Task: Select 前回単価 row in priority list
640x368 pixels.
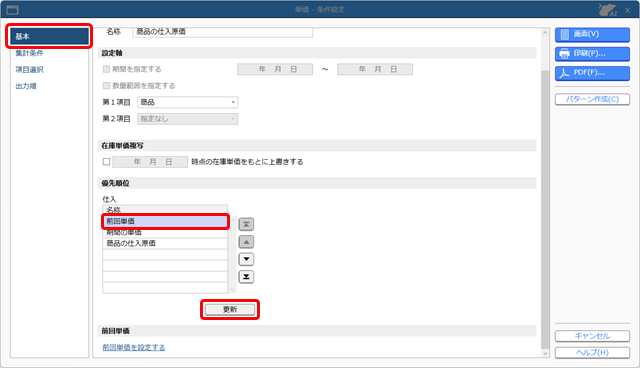Action: pyautogui.click(x=165, y=221)
